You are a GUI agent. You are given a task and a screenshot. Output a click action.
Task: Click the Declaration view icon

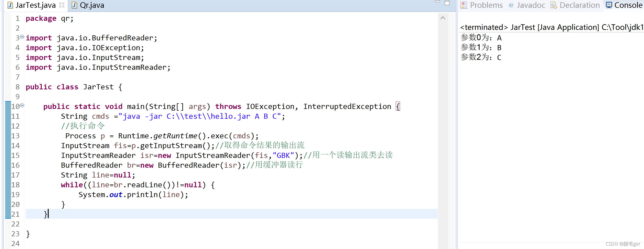coord(553,5)
